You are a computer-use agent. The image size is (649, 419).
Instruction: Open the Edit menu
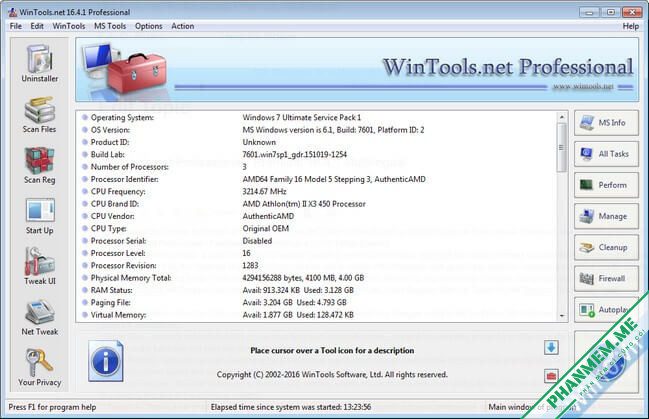click(37, 26)
